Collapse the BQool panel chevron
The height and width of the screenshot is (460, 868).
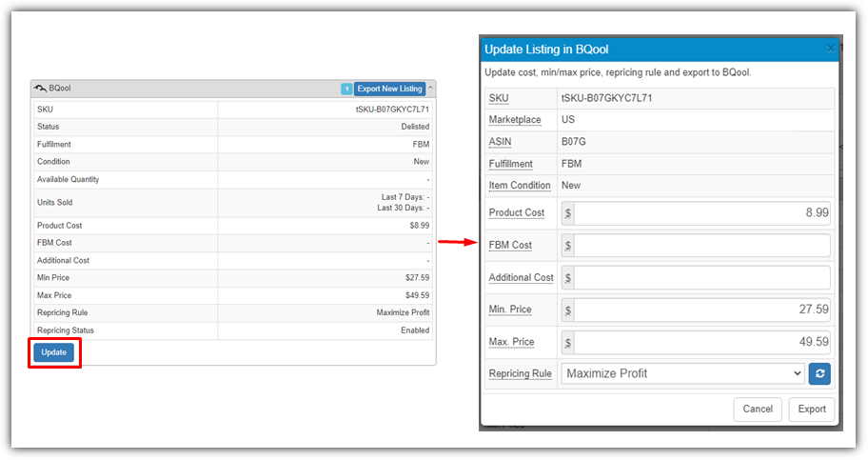pyautogui.click(x=431, y=89)
